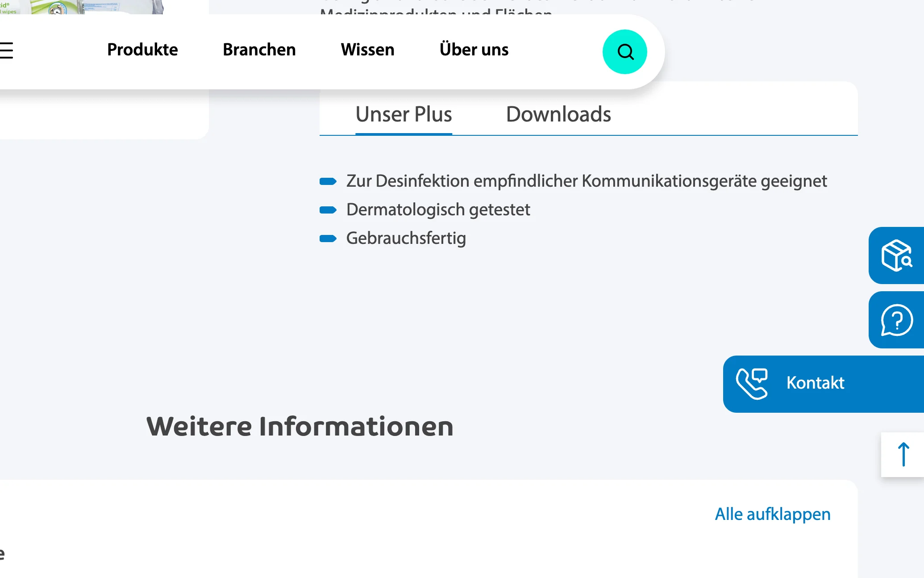
Task: Click the phone icon in Kontakt button
Action: tap(752, 384)
